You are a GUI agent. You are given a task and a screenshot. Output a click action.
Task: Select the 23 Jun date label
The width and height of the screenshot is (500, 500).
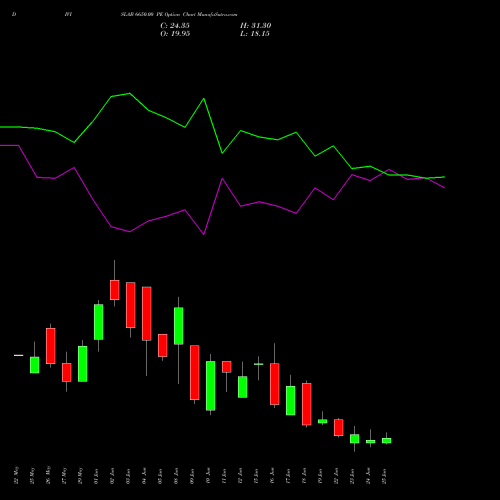[352, 476]
